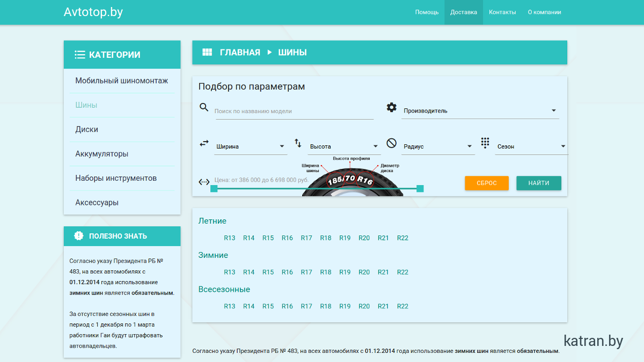The width and height of the screenshot is (644, 362).
Task: Open Доставка in top navigation
Action: coord(464,12)
